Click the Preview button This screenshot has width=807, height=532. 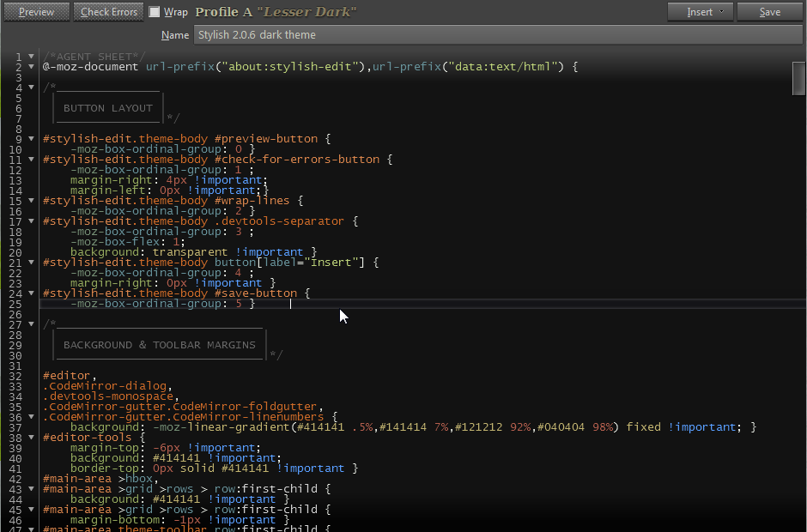pyautogui.click(x=36, y=11)
